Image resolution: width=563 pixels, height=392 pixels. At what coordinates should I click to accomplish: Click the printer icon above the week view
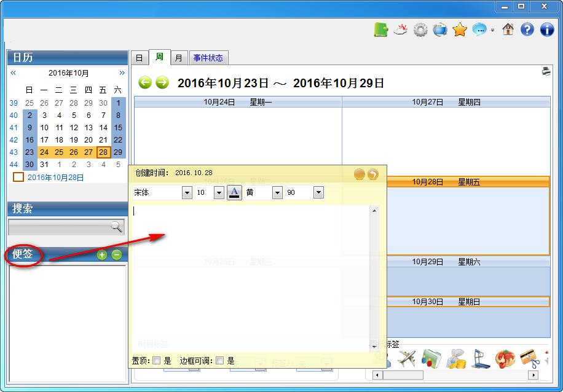(546, 71)
